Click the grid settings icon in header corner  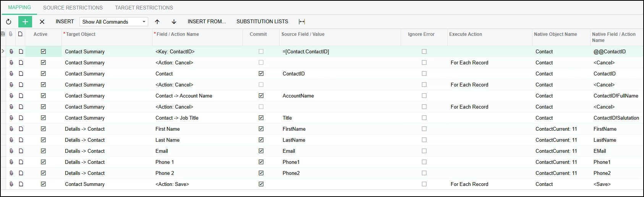[x=3, y=34]
